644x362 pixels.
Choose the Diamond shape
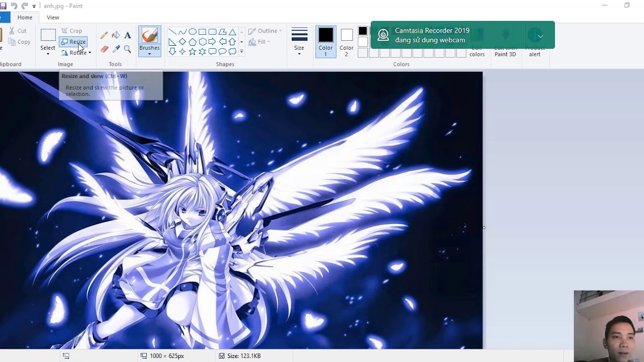point(182,42)
